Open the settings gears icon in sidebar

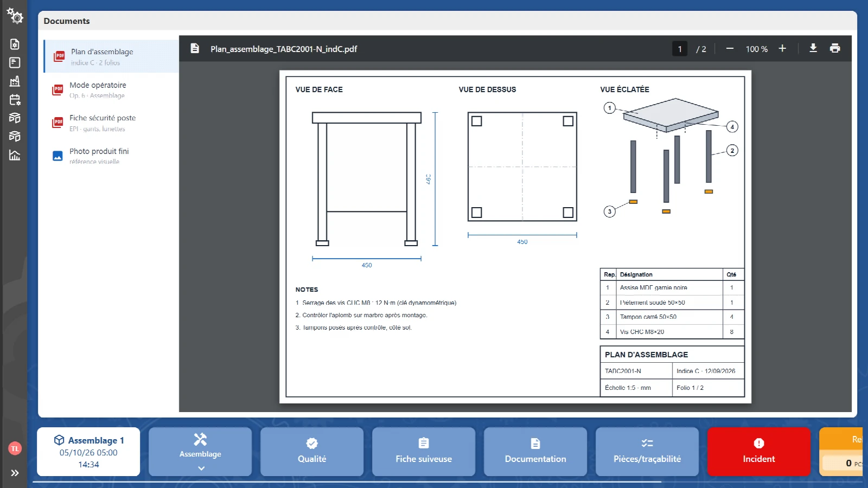point(15,16)
